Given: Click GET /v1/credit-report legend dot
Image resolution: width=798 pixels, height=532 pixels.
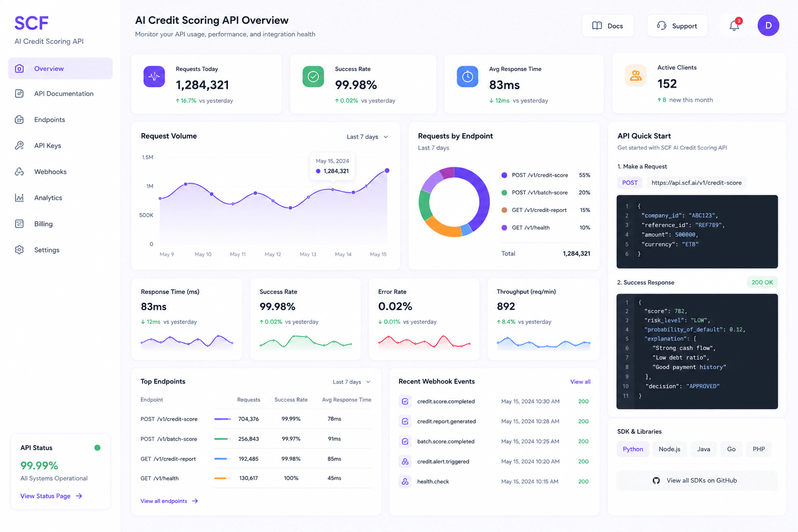Looking at the screenshot, I should (504, 210).
